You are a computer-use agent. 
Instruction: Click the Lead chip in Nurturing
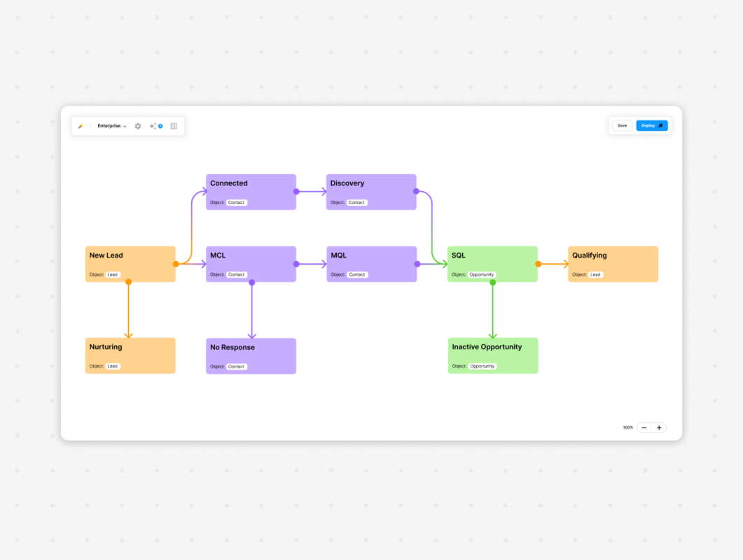(x=112, y=366)
